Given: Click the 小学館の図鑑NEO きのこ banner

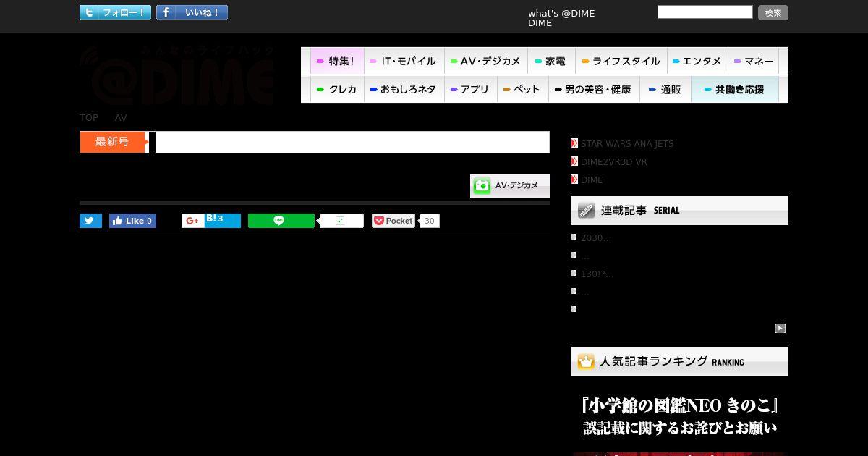Looking at the screenshot, I should coord(680,416).
